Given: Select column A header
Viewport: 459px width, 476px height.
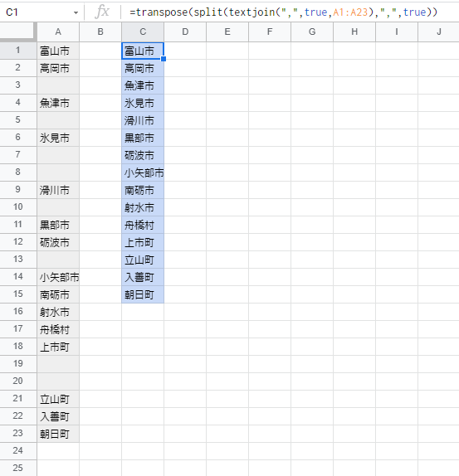Looking at the screenshot, I should pos(58,32).
